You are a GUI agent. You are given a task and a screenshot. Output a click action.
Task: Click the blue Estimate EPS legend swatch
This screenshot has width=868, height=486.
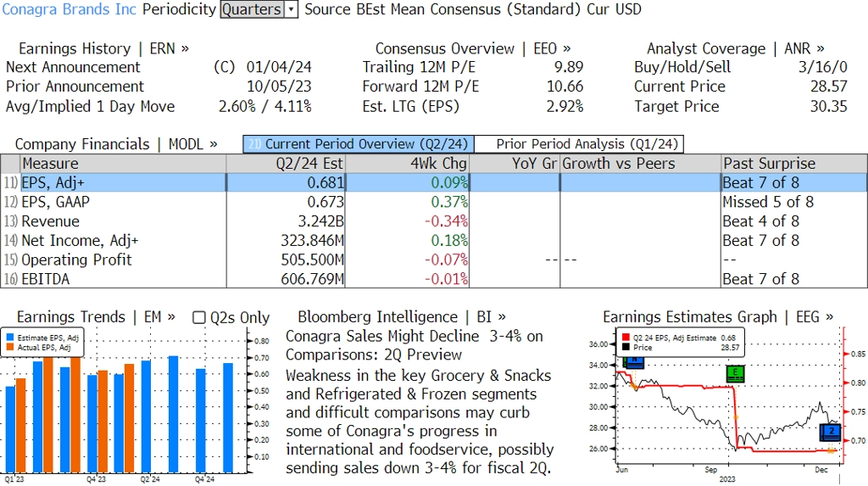click(x=10, y=338)
